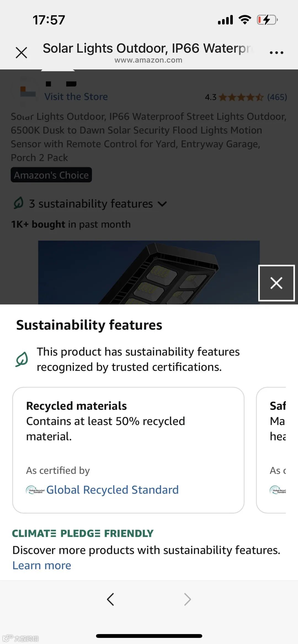Open the Visit the Store link

tap(76, 96)
